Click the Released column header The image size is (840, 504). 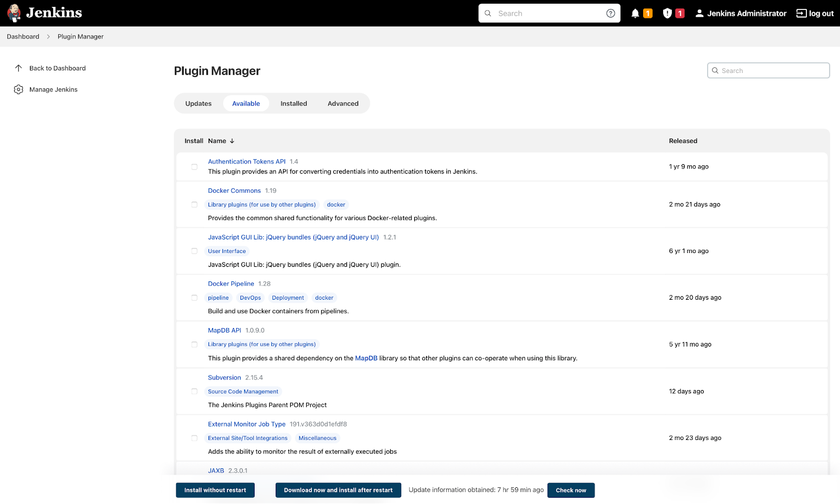tap(683, 141)
